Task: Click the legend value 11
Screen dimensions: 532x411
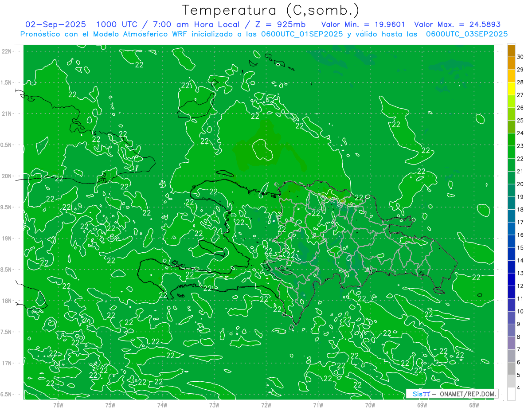Action: [520, 298]
